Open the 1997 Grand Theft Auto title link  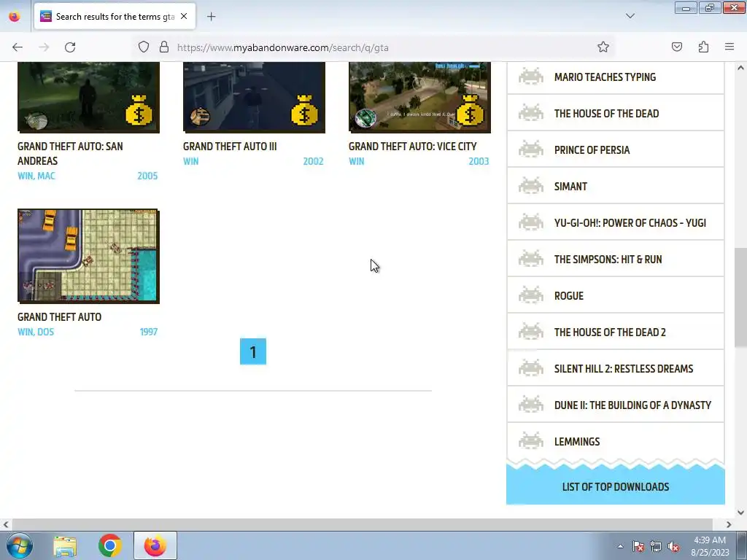60,316
